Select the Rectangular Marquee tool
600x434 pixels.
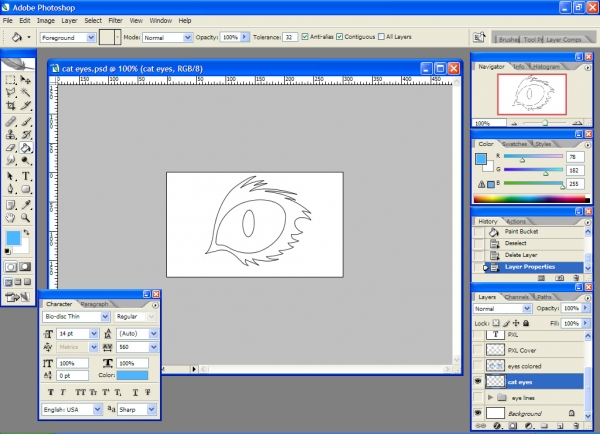click(10, 80)
